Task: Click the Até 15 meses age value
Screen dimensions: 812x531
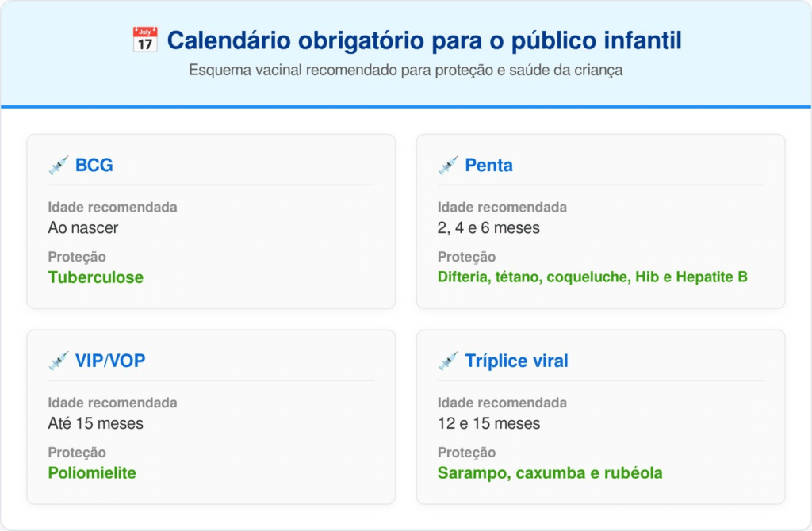Action: (x=95, y=424)
